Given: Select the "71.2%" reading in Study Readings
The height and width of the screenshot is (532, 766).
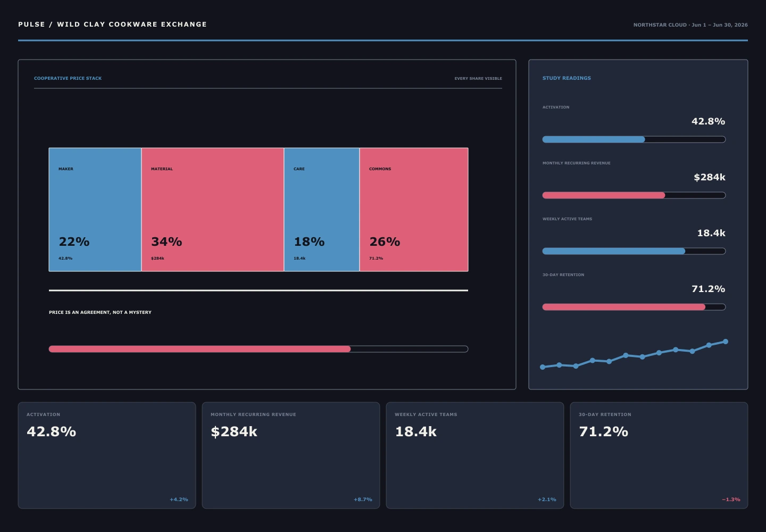Looking at the screenshot, I should (708, 289).
